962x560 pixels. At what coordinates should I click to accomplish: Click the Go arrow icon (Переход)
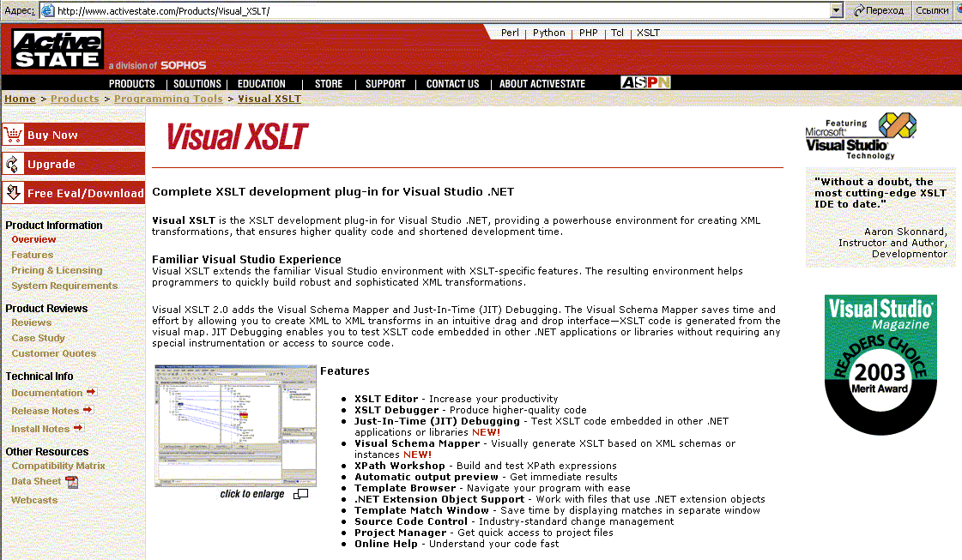click(x=859, y=10)
